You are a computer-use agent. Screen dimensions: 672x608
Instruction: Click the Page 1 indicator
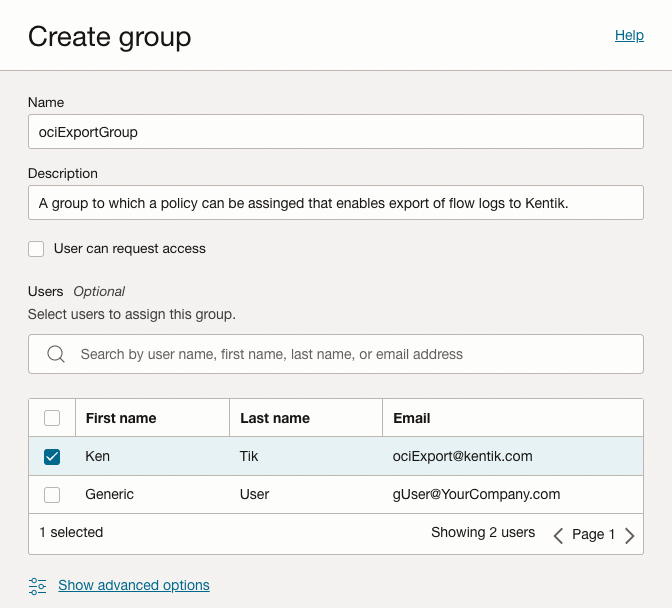tap(593, 535)
